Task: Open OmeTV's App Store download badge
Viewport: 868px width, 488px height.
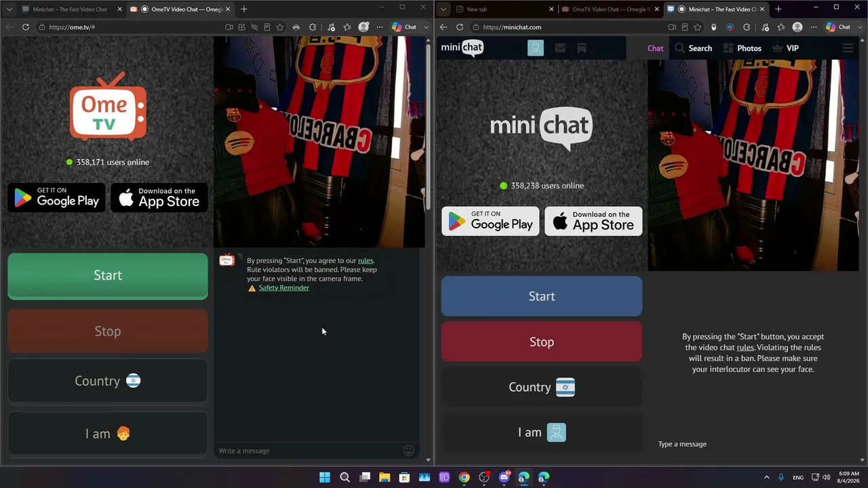Action: pos(159,197)
